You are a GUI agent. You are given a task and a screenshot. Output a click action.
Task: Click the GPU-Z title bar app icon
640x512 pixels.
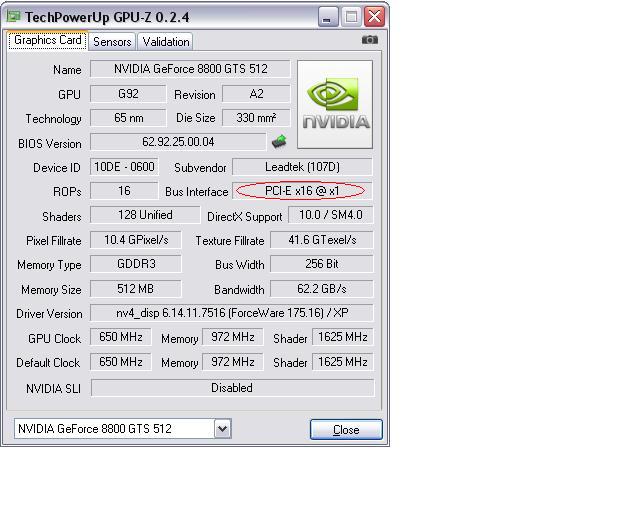13,17
